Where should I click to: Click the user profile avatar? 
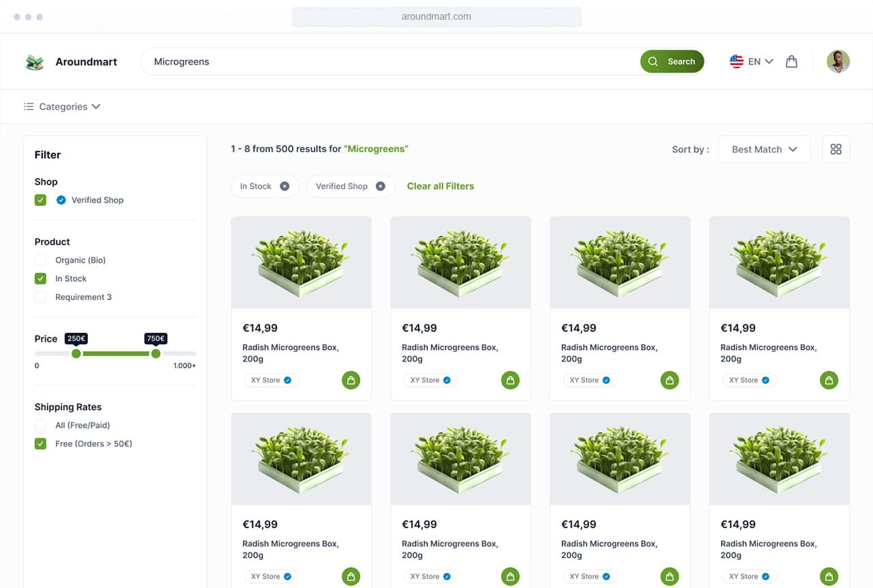pyautogui.click(x=838, y=61)
